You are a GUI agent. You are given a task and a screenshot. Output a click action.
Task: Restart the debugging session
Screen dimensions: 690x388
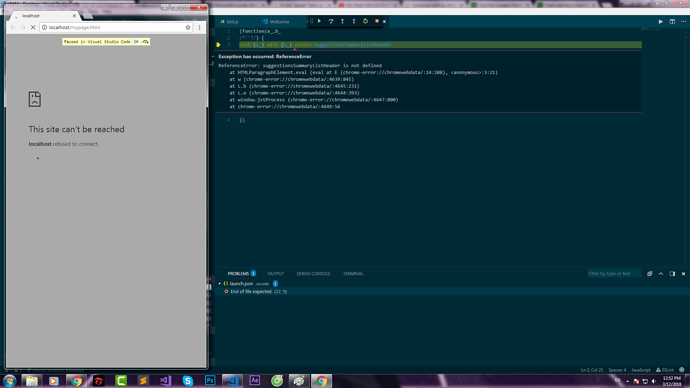tap(365, 21)
